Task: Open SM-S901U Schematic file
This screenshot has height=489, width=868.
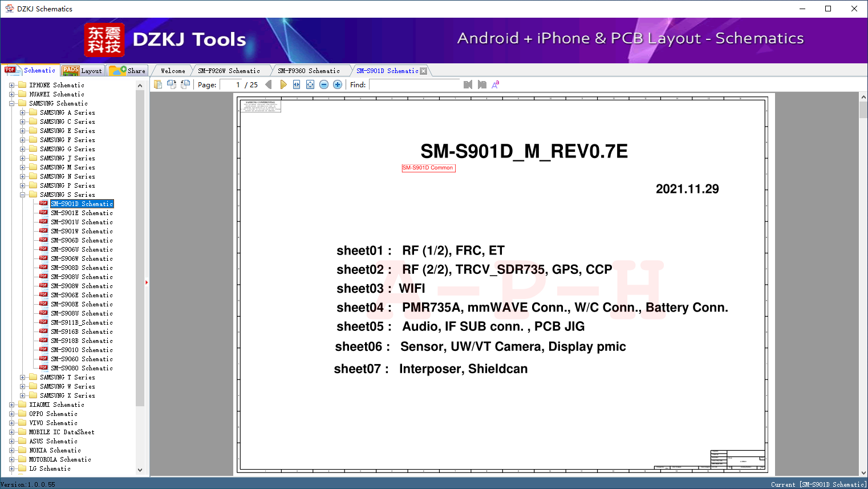Action: click(82, 222)
